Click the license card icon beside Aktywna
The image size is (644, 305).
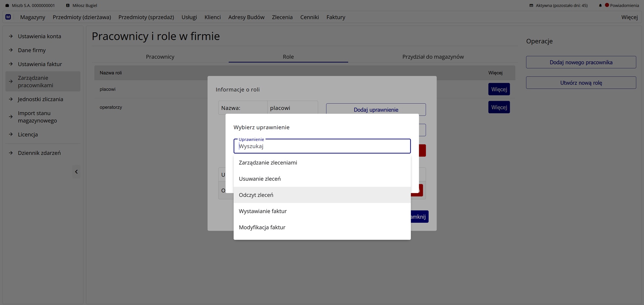531,5
